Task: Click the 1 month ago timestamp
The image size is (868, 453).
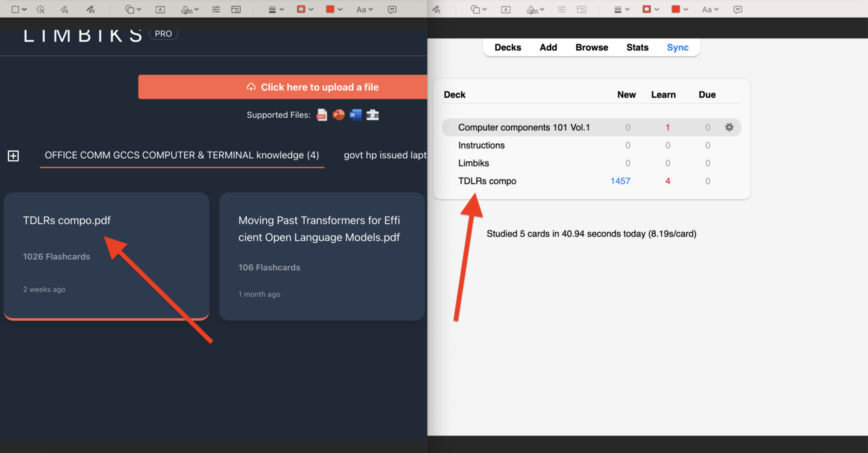Action: point(259,294)
